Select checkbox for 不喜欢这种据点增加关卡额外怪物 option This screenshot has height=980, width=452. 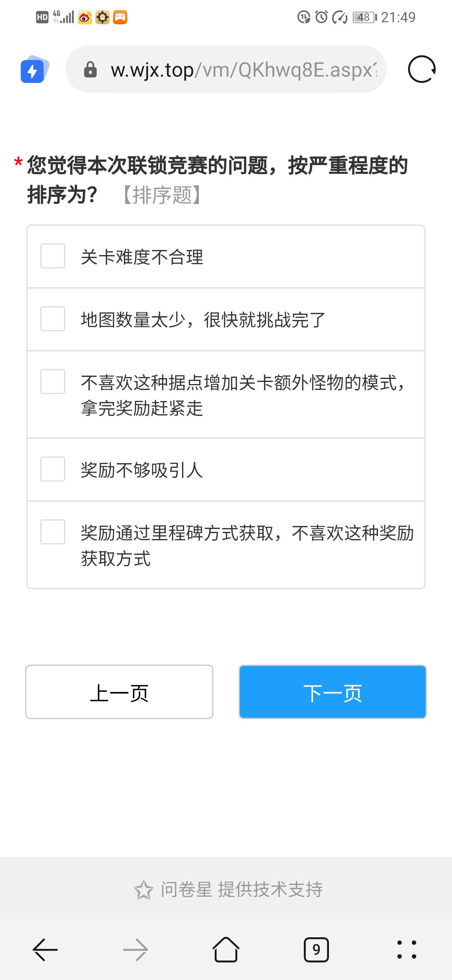tap(53, 382)
